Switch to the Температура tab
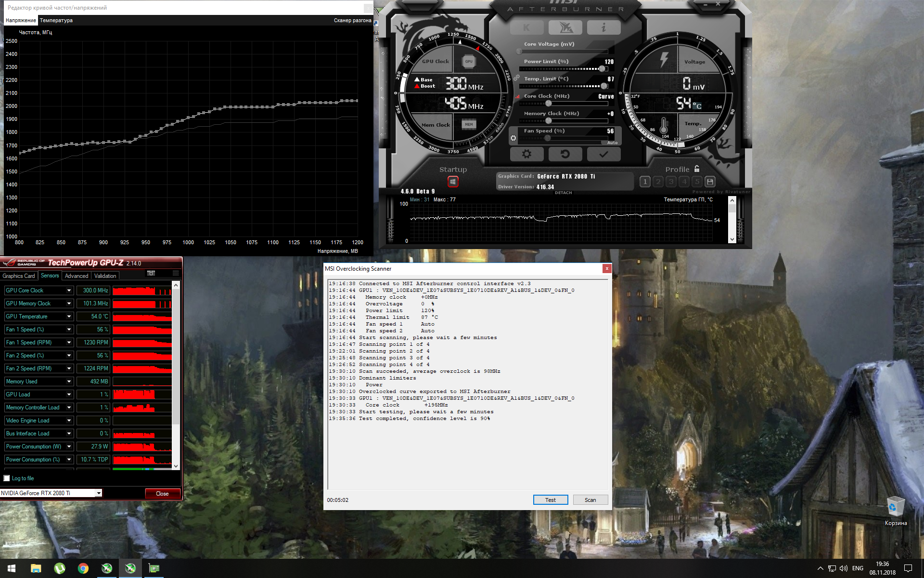 pos(56,20)
